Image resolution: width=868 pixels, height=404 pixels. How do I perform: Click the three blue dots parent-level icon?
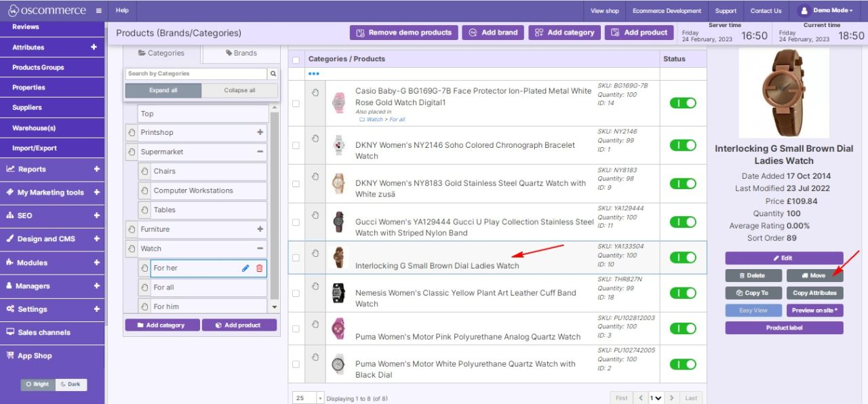313,73
